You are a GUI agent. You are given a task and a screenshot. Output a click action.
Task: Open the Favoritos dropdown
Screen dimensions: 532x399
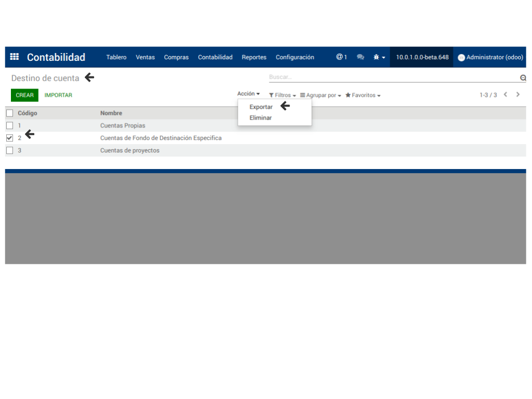(x=363, y=95)
